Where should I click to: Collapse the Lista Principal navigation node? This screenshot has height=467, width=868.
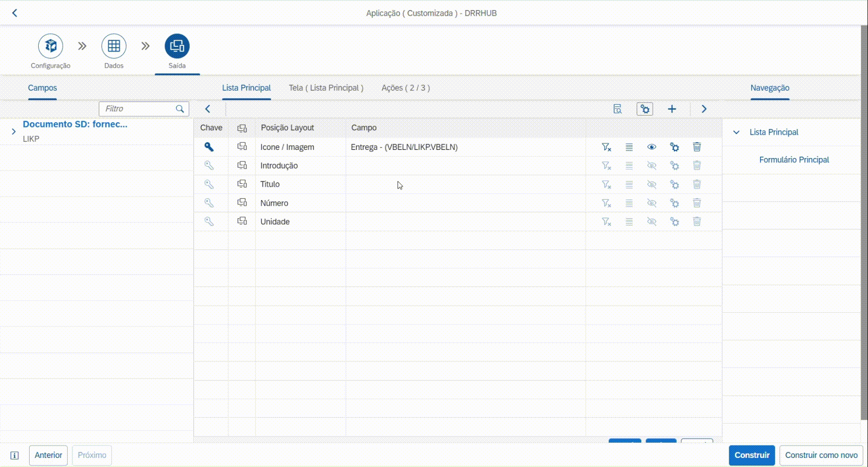pos(736,132)
